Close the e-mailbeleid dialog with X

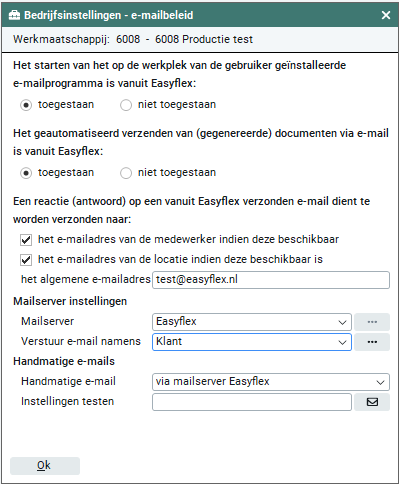(x=386, y=15)
